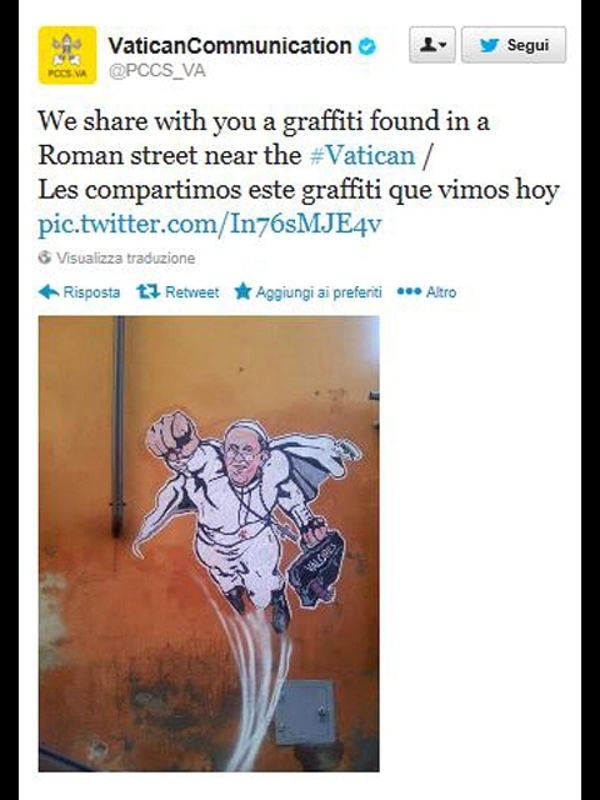This screenshot has width=600, height=800.
Task: Choose the Retweet text action
Action: (x=192, y=292)
